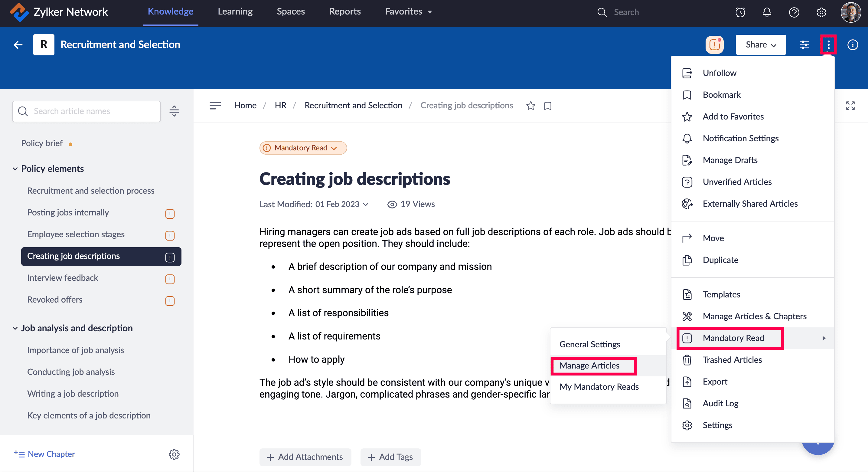The width and height of the screenshot is (868, 472).
Task: Open the Learning tab
Action: 235,11
